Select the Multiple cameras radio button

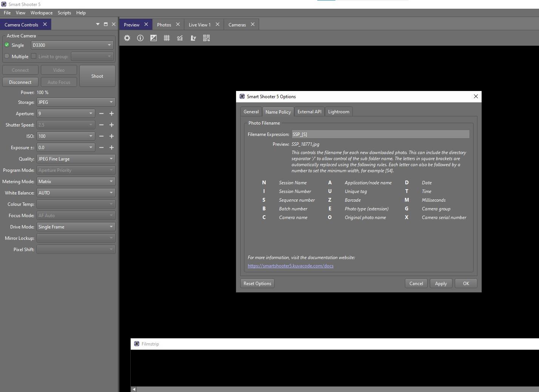click(x=7, y=56)
